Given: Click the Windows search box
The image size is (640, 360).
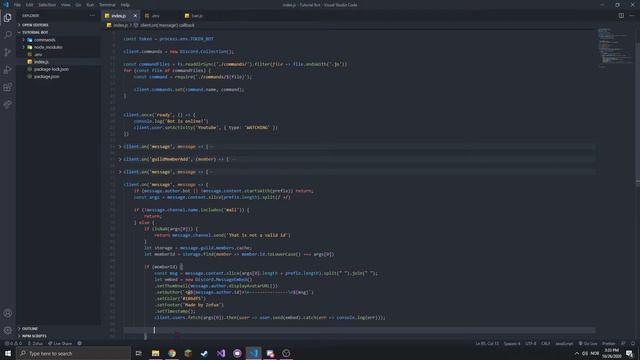Looking at the screenshot, I should click(73, 353).
